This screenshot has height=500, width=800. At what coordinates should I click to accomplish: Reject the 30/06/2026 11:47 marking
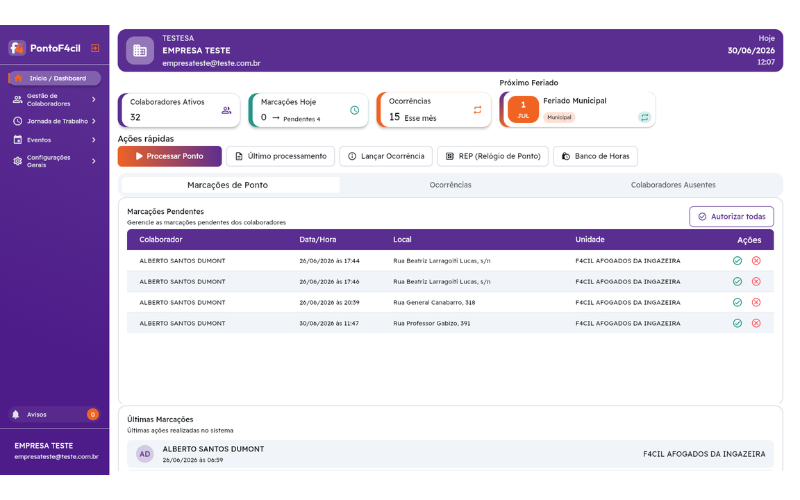(756, 323)
